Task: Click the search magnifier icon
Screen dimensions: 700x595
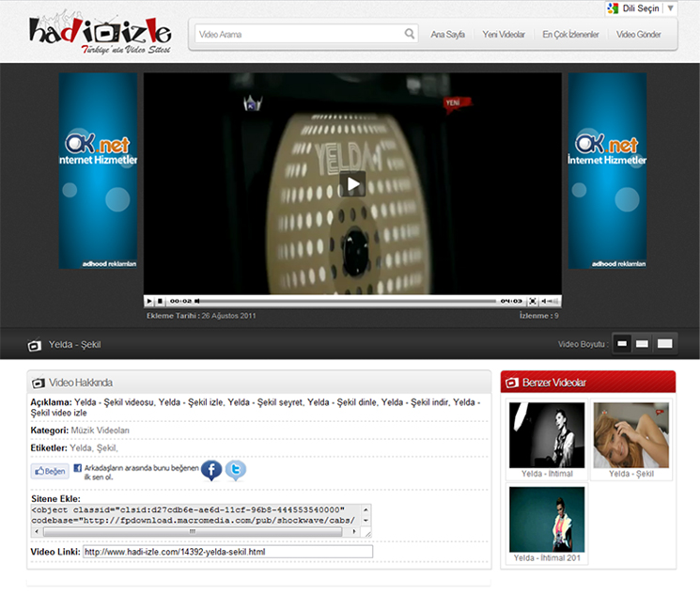Action: [x=410, y=34]
